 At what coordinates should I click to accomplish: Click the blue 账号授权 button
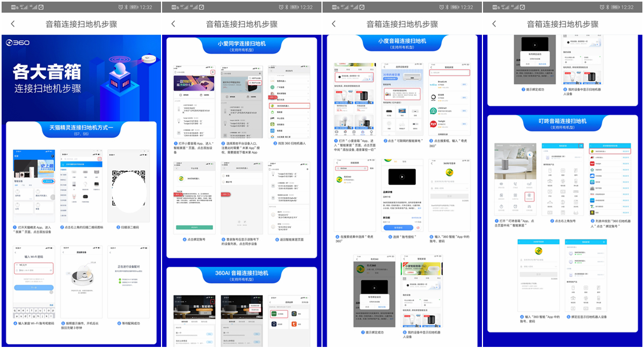click(x=399, y=228)
